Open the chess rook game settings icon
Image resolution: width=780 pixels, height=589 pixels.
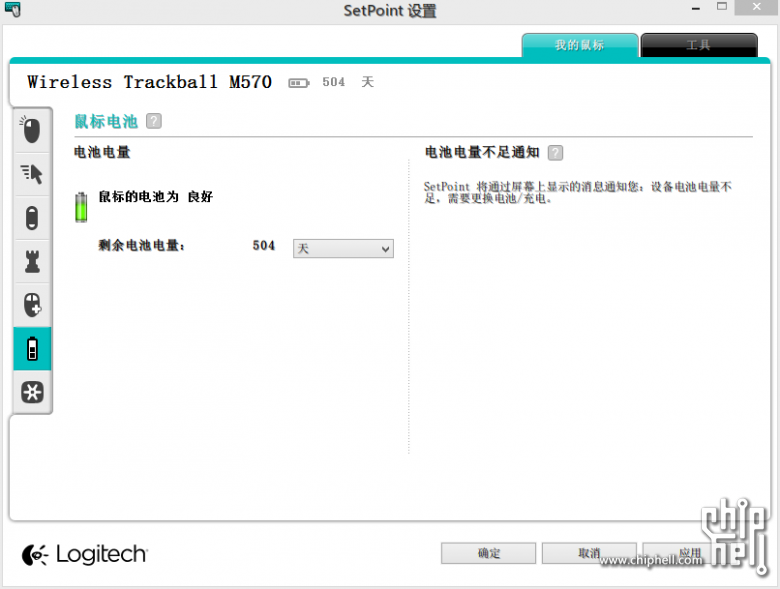coord(32,262)
